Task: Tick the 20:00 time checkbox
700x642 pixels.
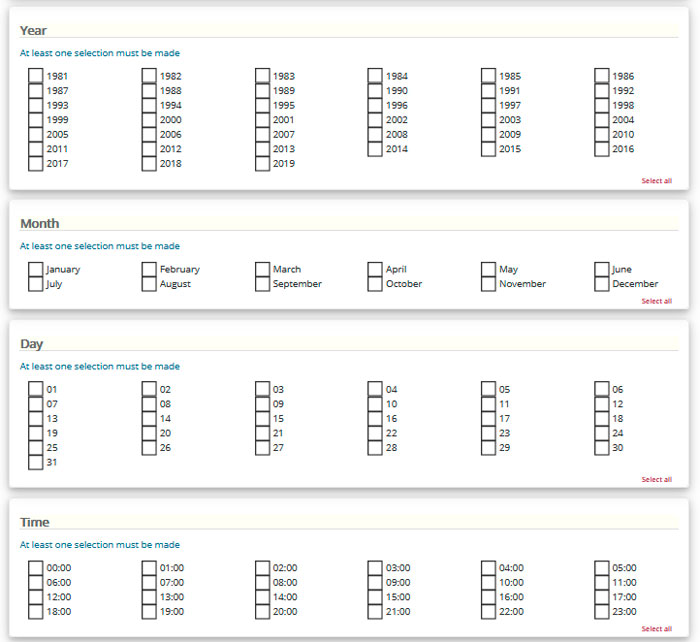Action: [262, 611]
